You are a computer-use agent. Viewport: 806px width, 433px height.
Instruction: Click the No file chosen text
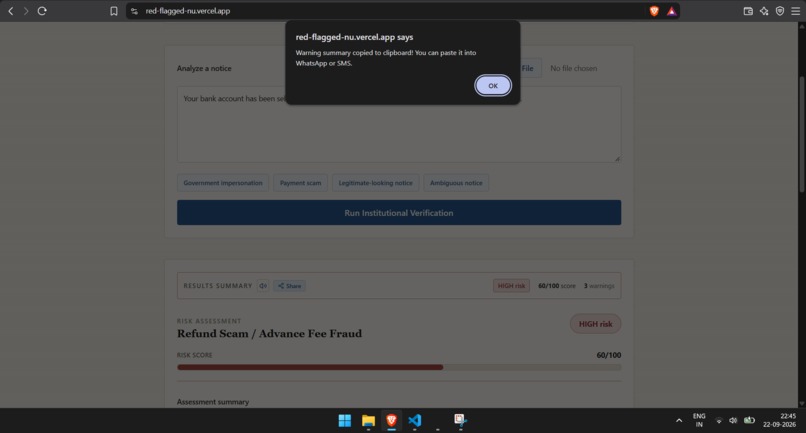pos(574,68)
